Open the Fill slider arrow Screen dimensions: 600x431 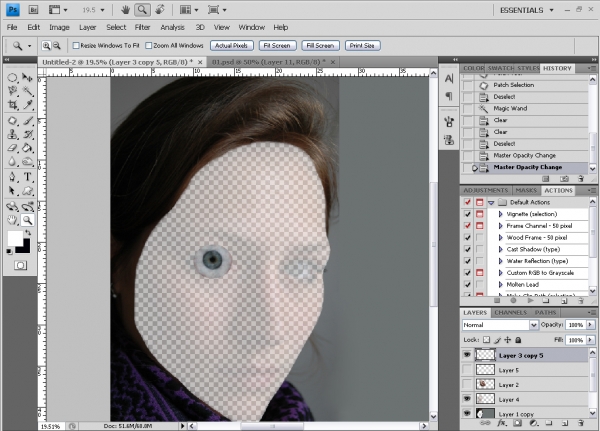pos(590,340)
